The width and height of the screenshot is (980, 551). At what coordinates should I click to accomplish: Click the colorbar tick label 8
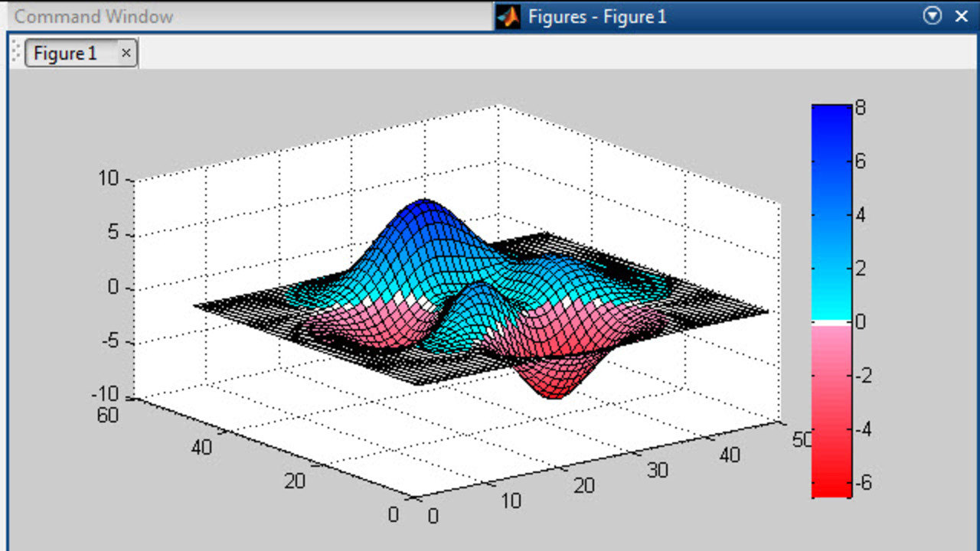pos(861,108)
